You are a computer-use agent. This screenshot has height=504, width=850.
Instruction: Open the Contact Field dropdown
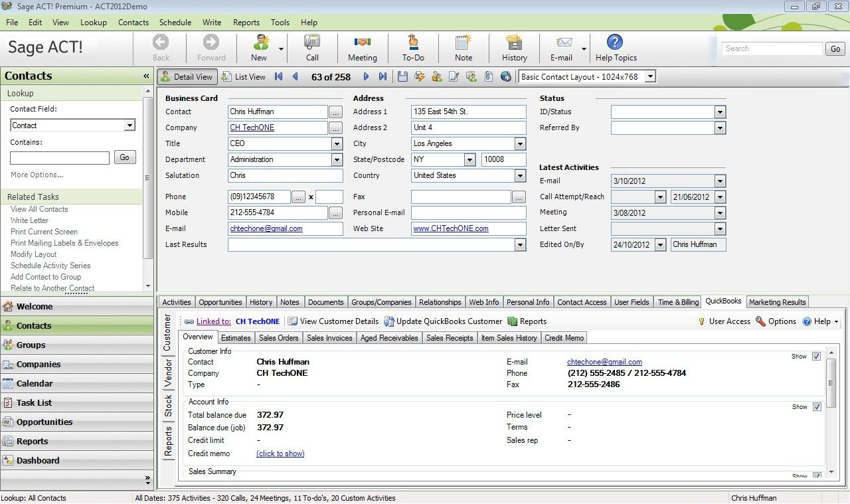pos(129,126)
